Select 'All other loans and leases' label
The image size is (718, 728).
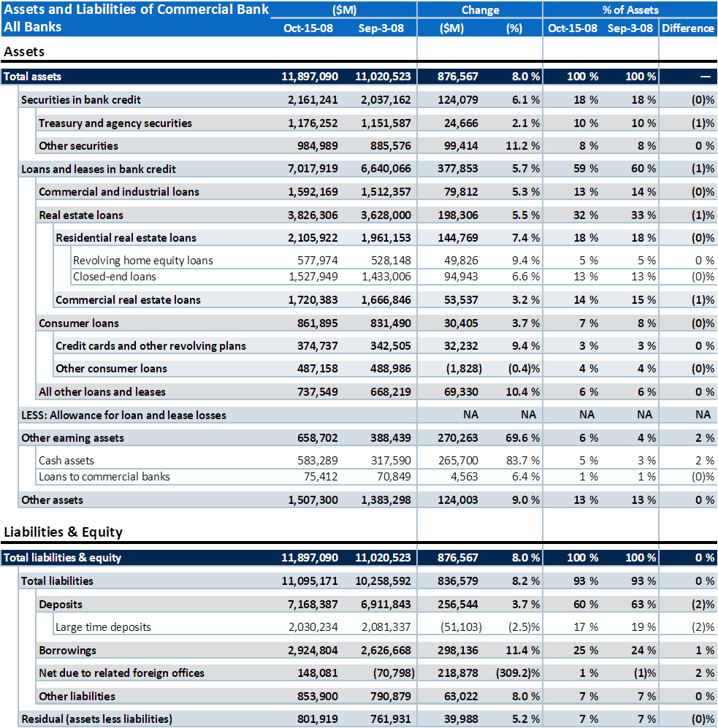pos(102,392)
